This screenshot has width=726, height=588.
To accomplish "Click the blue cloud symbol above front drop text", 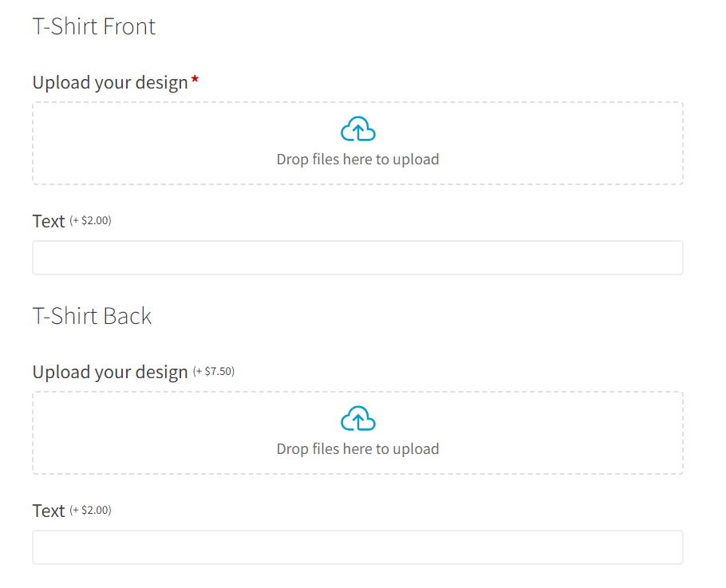I will (x=357, y=128).
